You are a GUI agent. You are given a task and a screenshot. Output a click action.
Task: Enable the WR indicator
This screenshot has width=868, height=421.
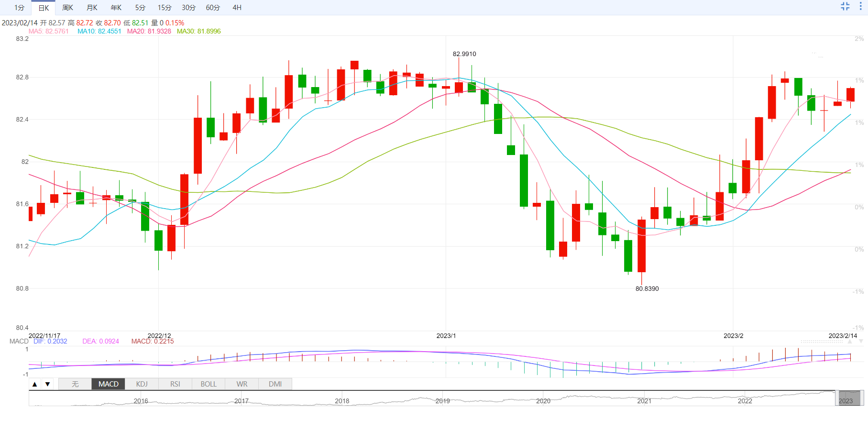242,384
